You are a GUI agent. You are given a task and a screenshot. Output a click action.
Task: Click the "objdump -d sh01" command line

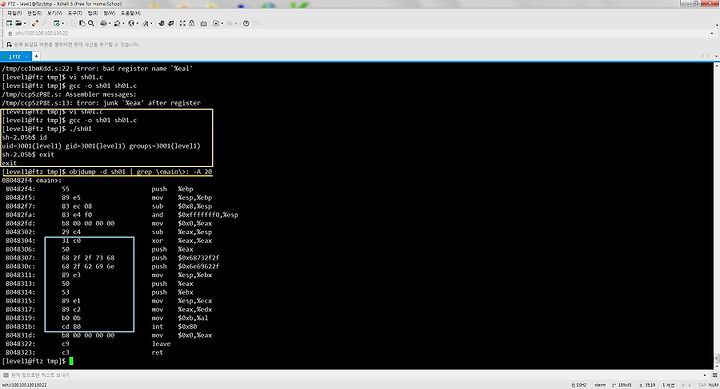[107, 172]
